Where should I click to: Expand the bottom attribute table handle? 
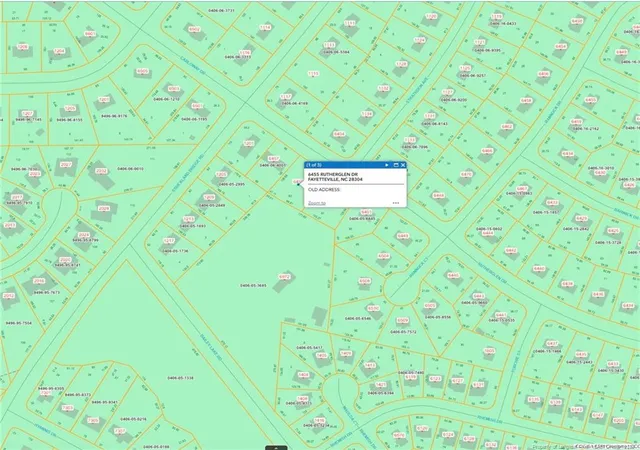(x=276, y=448)
